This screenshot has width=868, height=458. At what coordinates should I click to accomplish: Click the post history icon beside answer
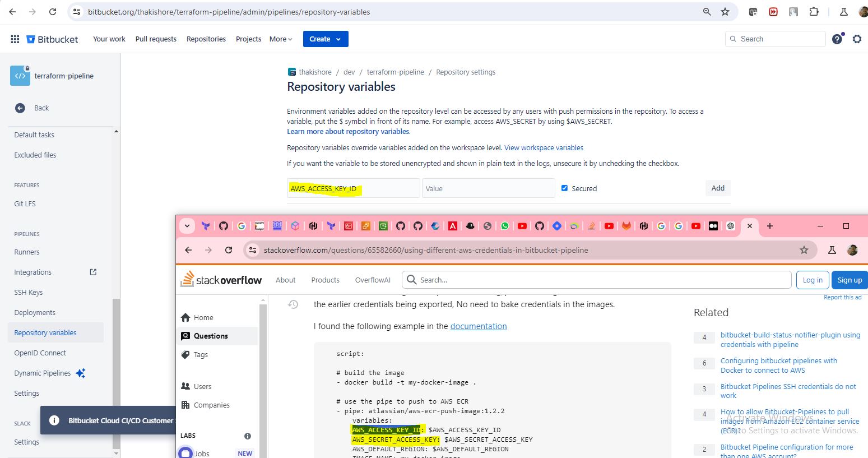(293, 304)
